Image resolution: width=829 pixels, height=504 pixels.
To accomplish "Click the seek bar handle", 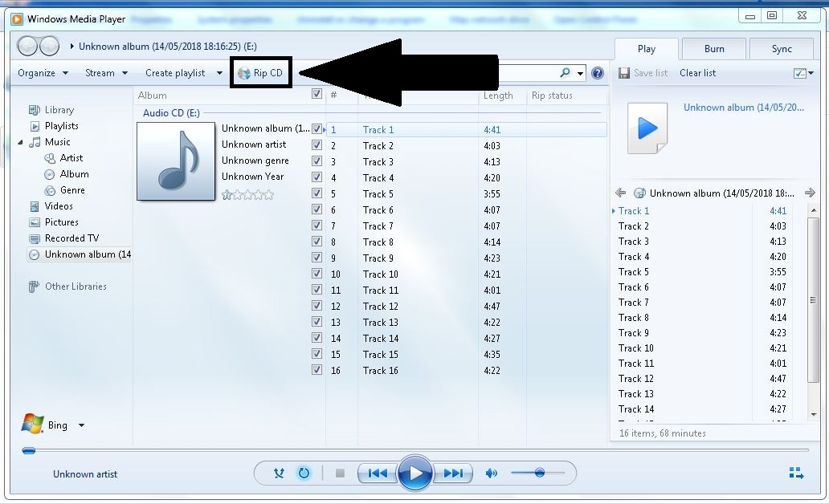I will click(29, 451).
